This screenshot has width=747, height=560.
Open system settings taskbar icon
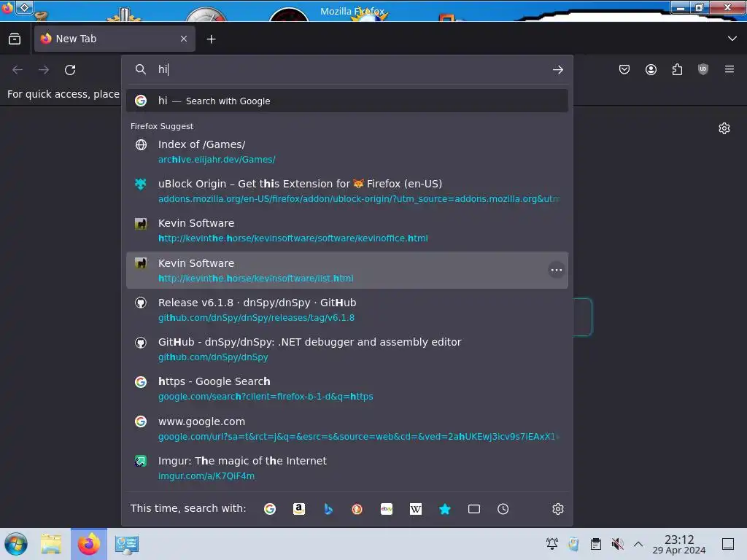tap(127, 544)
